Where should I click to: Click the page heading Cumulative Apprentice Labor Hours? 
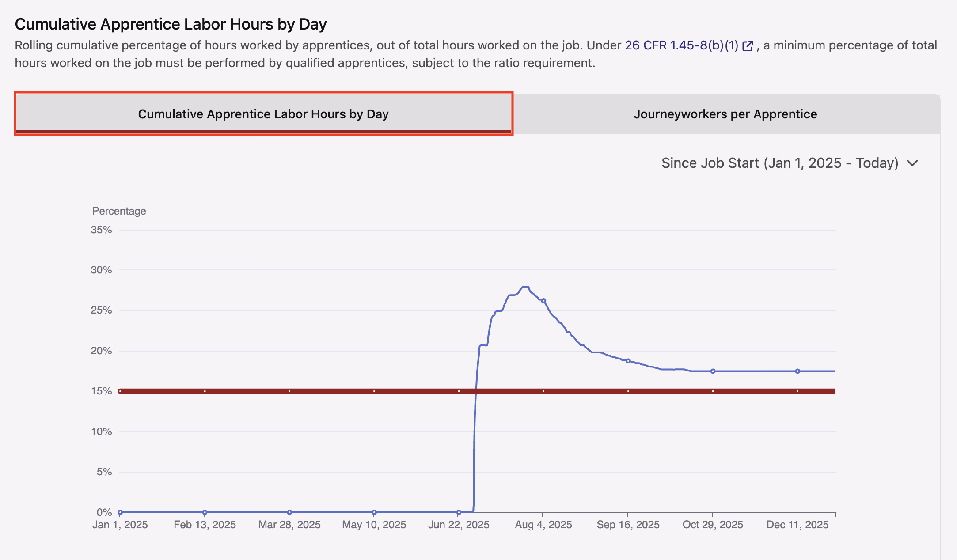171,24
